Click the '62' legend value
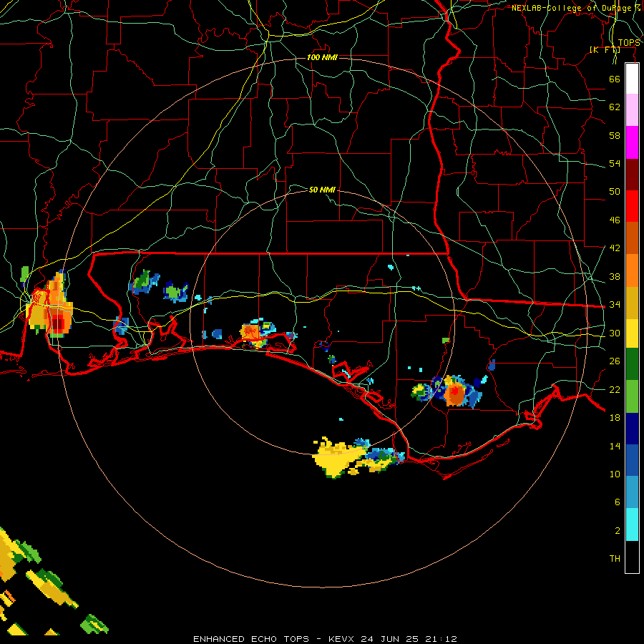 [x=615, y=107]
